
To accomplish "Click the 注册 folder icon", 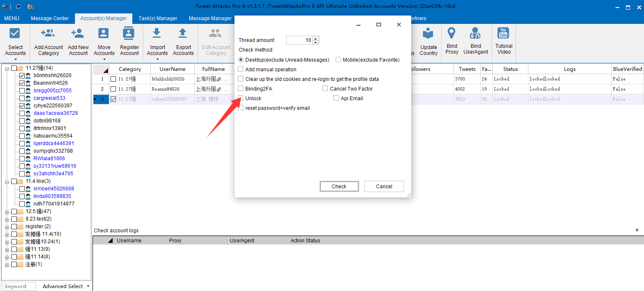I will (20, 264).
